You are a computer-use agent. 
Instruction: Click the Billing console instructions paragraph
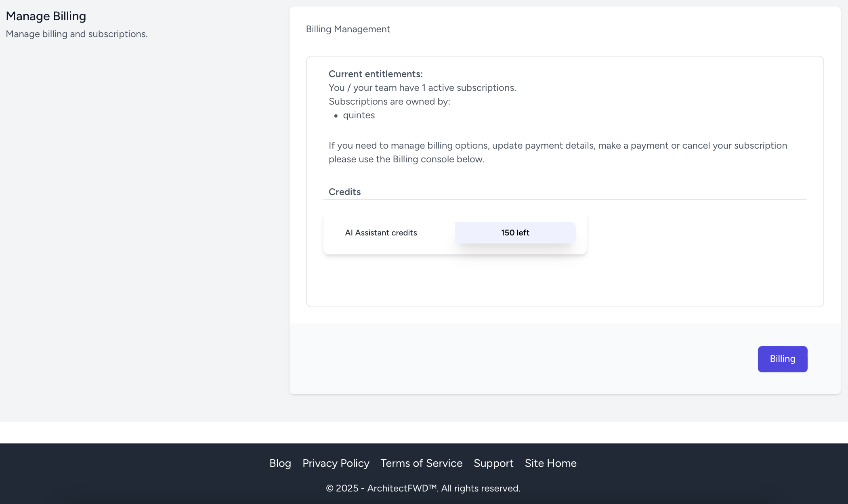557,152
